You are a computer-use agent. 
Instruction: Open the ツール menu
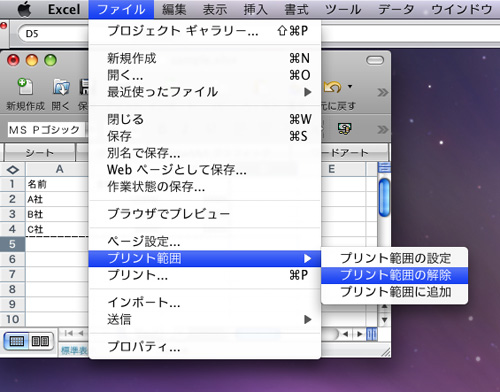click(x=343, y=9)
